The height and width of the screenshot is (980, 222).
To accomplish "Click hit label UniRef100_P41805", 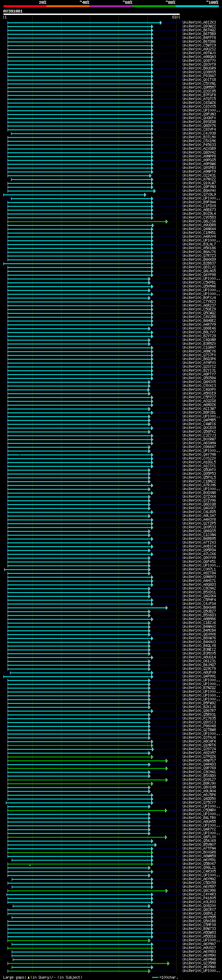I will pyautogui.click(x=199, y=898).
